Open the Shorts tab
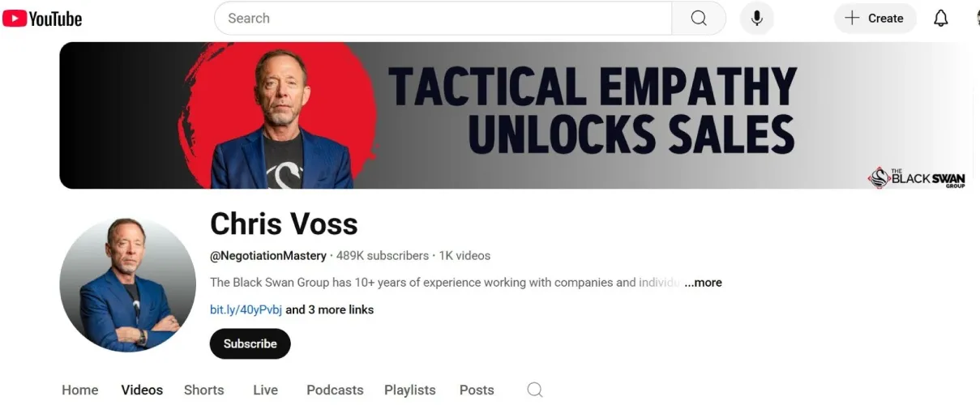The height and width of the screenshot is (405, 980). click(x=204, y=390)
